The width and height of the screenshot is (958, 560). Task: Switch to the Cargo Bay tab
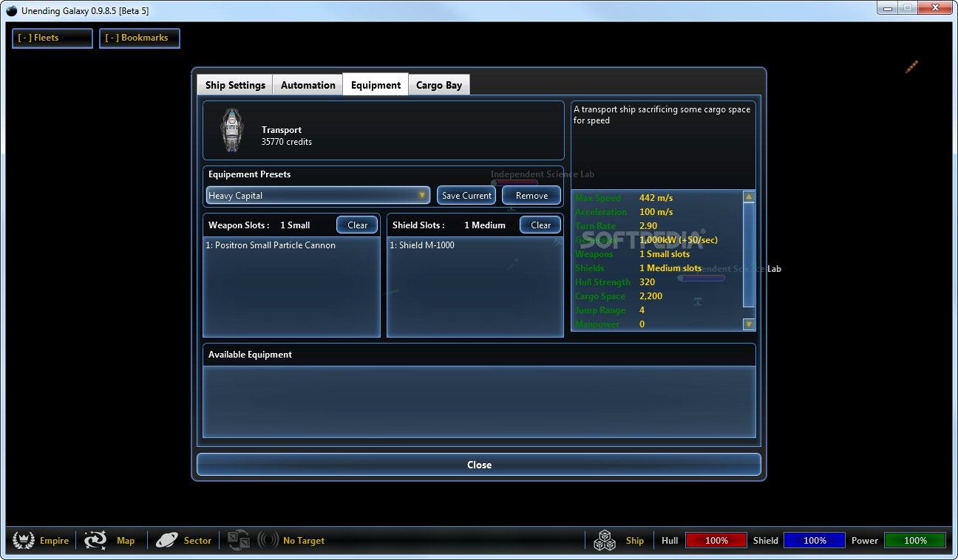439,85
